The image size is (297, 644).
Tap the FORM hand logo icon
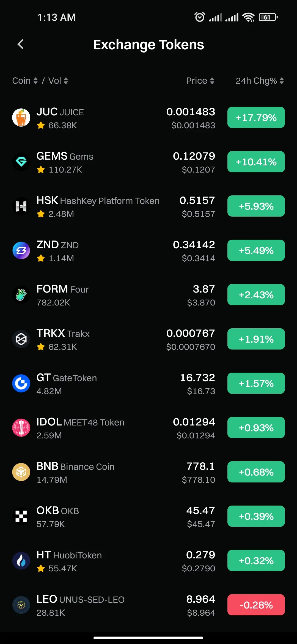(x=21, y=295)
